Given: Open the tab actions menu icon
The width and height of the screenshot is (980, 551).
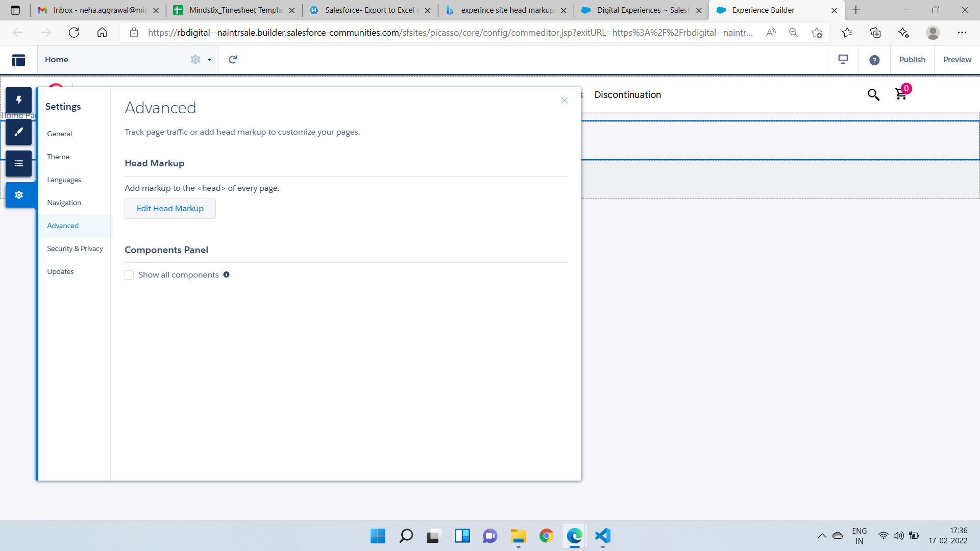Looking at the screenshot, I should click(x=15, y=10).
